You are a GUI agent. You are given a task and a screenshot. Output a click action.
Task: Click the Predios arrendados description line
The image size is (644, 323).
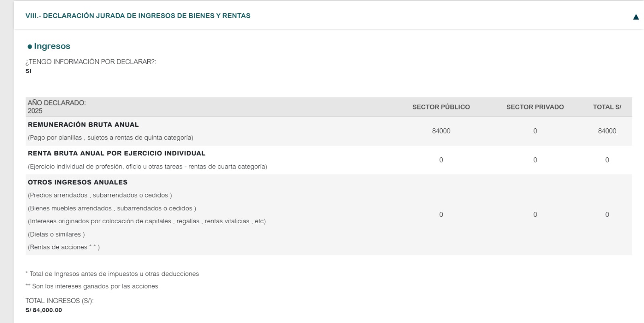point(100,195)
